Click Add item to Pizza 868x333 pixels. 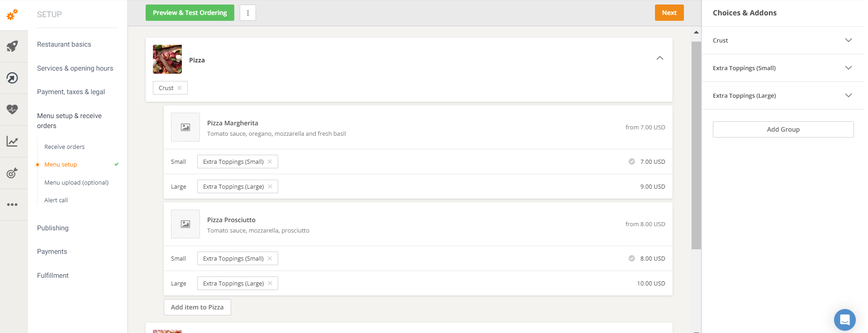(197, 307)
